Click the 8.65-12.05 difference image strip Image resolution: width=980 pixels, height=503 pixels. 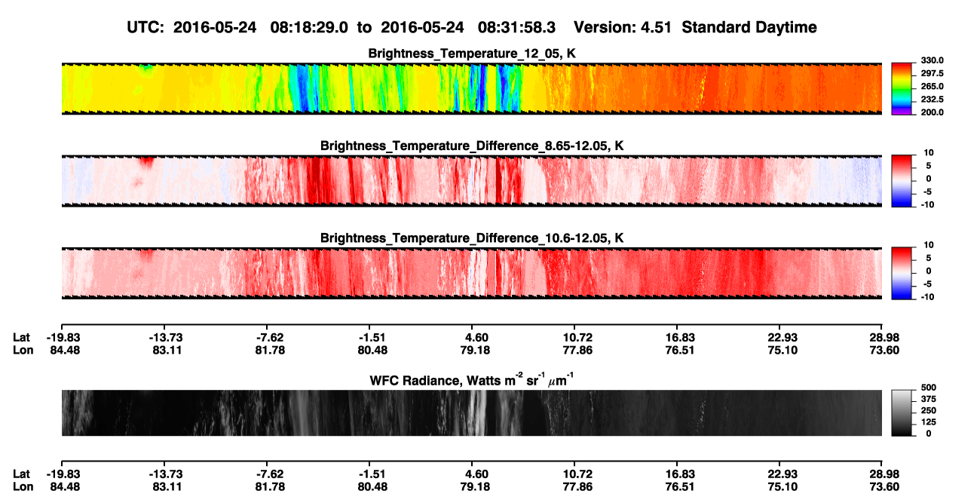coord(471,180)
